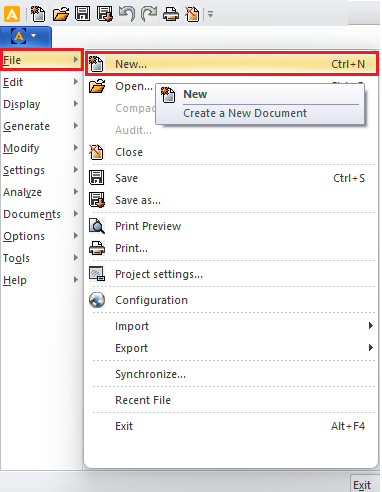Choose Print... from the File submenu
Image resolution: width=382 pixels, height=492 pixels.
pyautogui.click(x=232, y=248)
